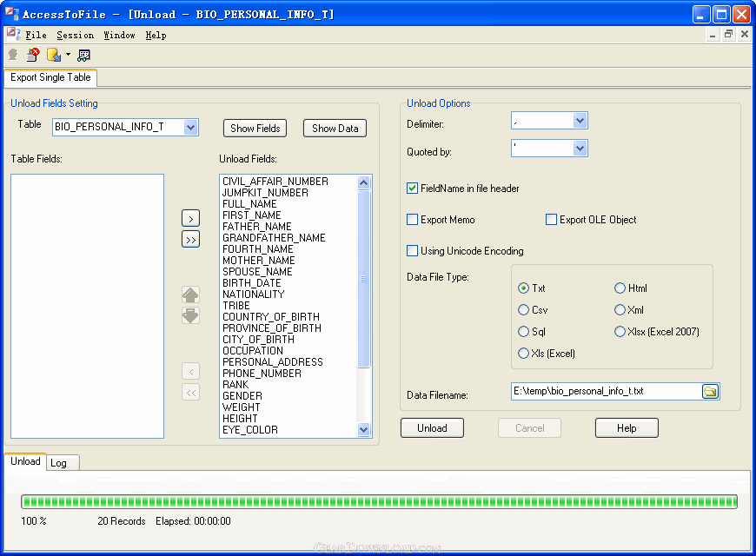756x556 pixels.
Task: Click the Unload Fields scrollbar thumb
Action: point(364,279)
